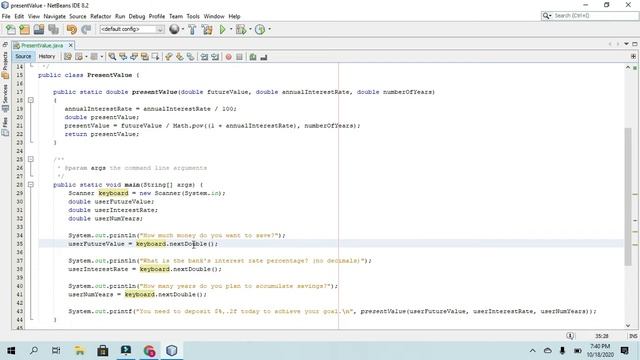Click the Uncomment icon in editor toolbar

tap(264, 57)
